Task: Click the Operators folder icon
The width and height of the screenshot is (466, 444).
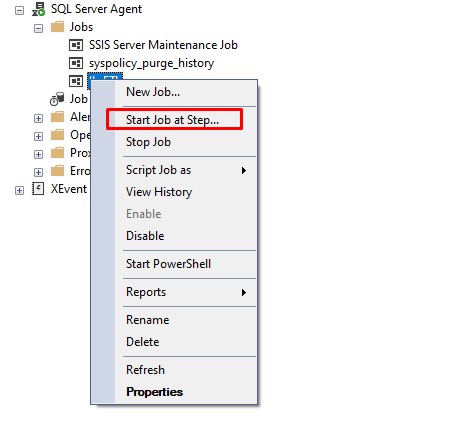Action: tap(57, 135)
